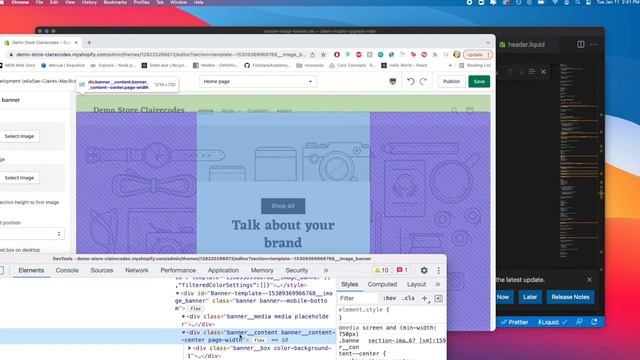Viewport: 640px width, 360px height.
Task: Click the Save button in theme editor
Action: (x=479, y=81)
